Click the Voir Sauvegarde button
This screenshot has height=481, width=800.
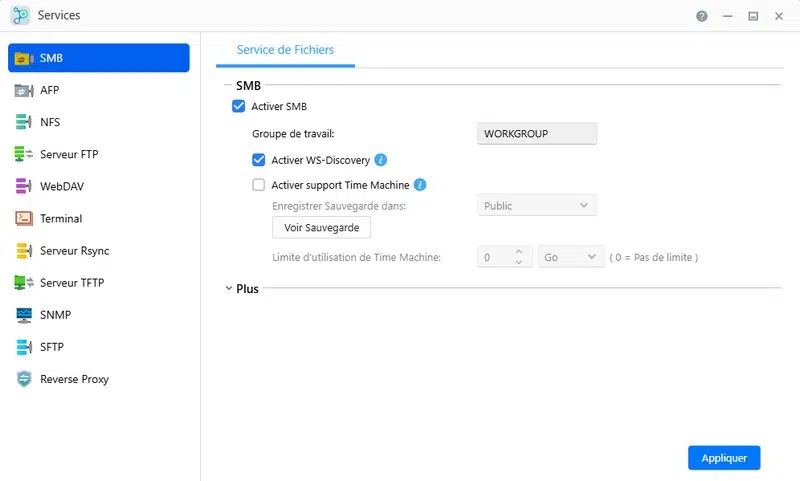[321, 228]
